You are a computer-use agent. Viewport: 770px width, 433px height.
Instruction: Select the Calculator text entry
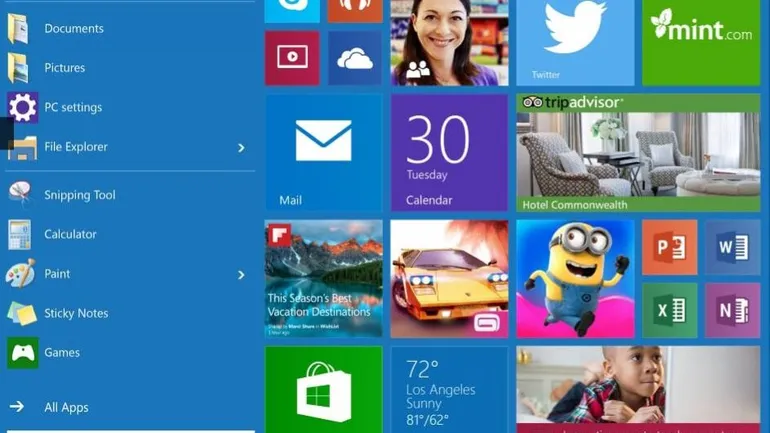tap(70, 234)
